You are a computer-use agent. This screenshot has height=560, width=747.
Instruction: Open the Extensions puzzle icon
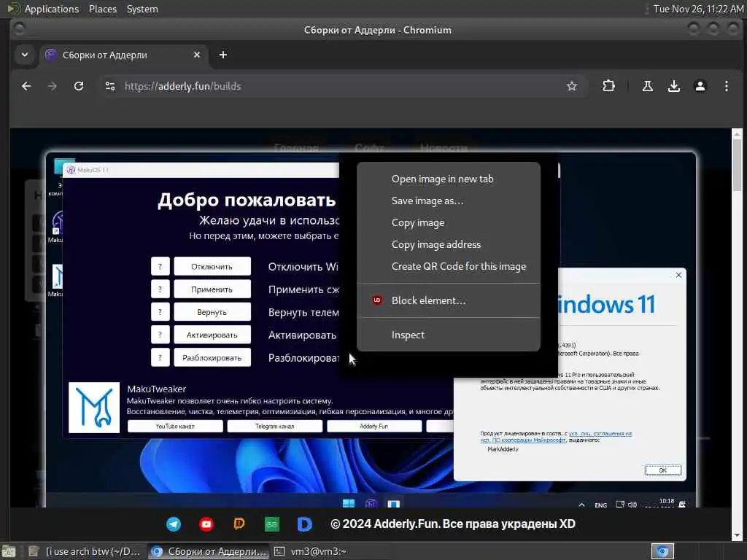point(608,86)
